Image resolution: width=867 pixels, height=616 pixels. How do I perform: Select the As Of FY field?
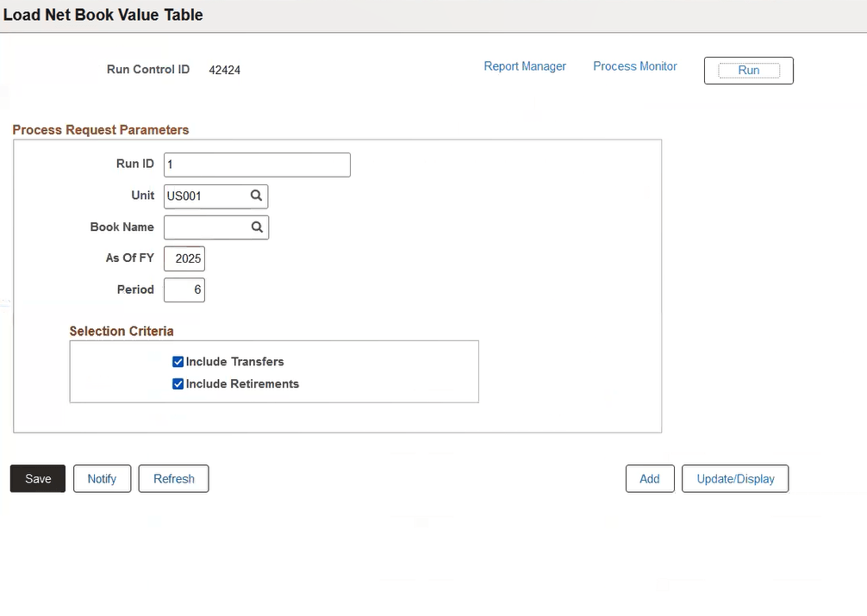[x=184, y=258]
